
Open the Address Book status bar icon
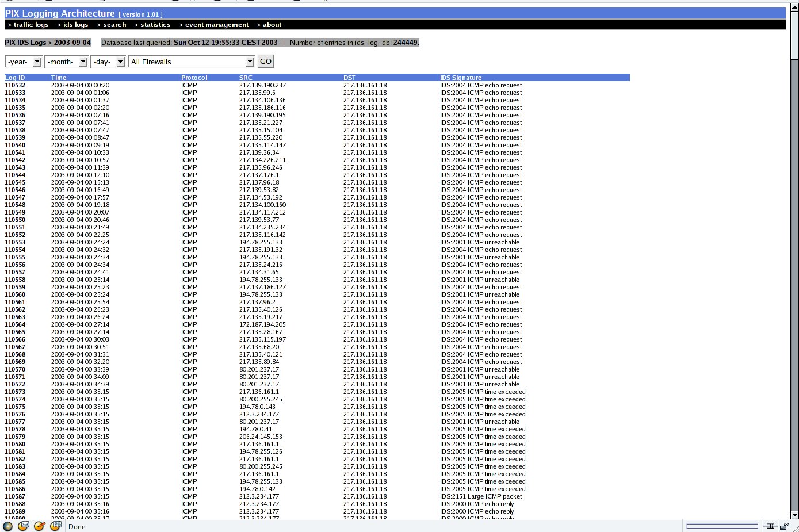55,526
